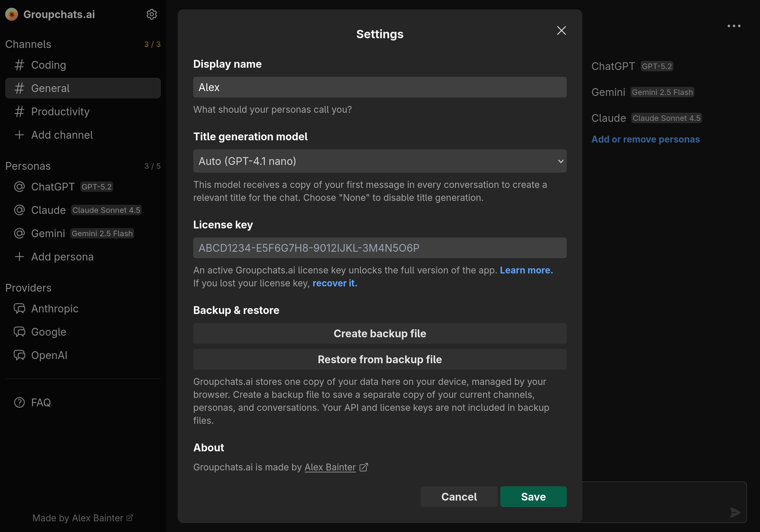Click the external link icon after Alex Bainter in About
This screenshot has width=760, height=532.
(363, 467)
